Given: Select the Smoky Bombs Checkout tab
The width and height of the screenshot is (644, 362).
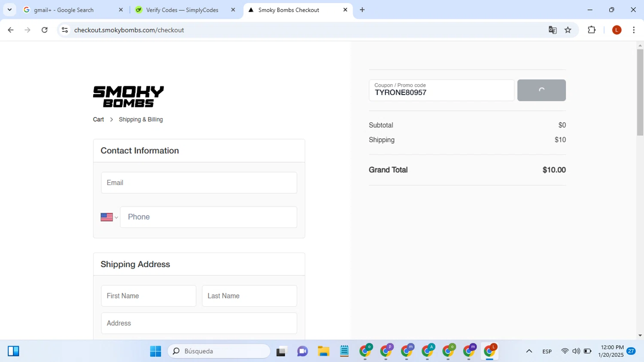Looking at the screenshot, I should pyautogui.click(x=298, y=10).
